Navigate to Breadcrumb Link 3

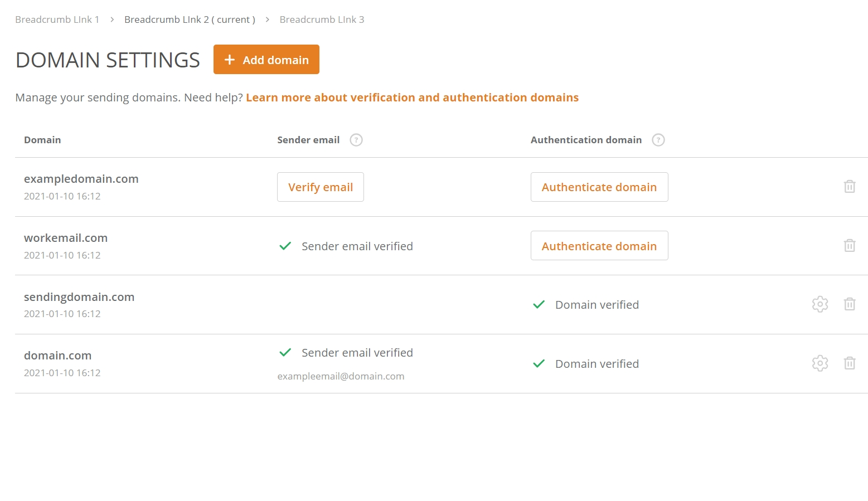tap(322, 20)
